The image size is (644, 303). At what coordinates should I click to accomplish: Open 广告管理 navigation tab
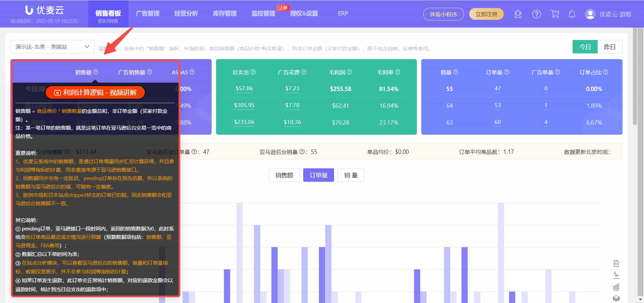pyautogui.click(x=148, y=13)
